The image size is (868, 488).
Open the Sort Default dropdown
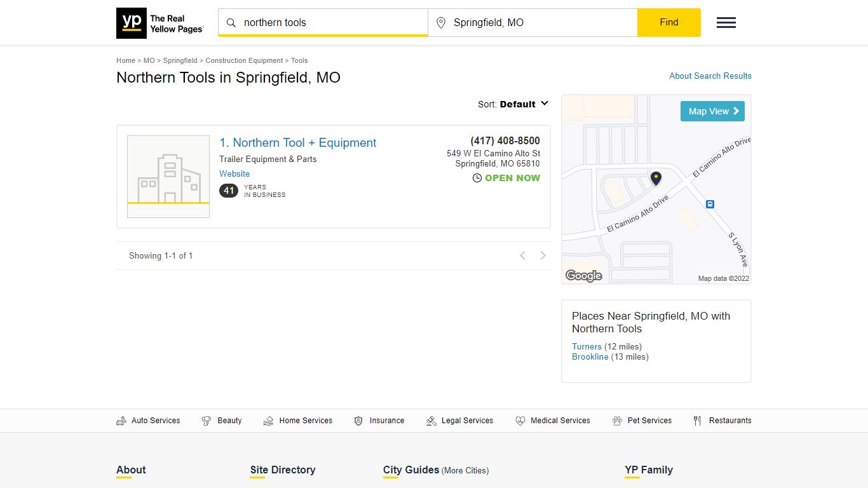[513, 104]
